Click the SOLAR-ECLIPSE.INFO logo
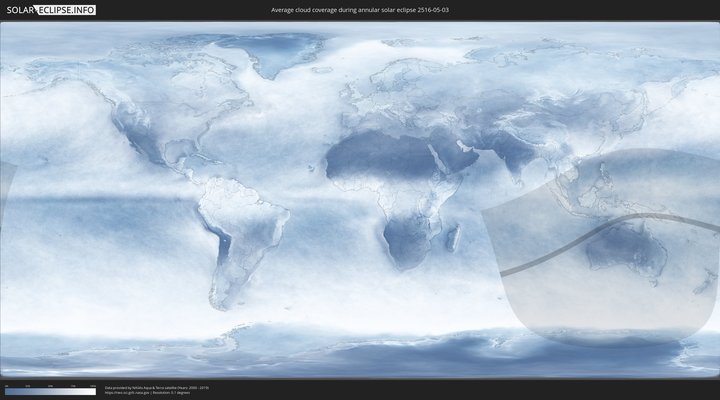The width and height of the screenshot is (720, 400). [x=51, y=10]
